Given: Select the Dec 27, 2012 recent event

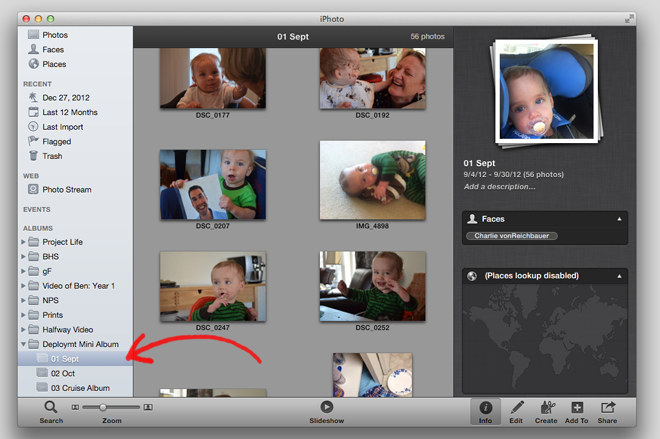Looking at the screenshot, I should [66, 98].
